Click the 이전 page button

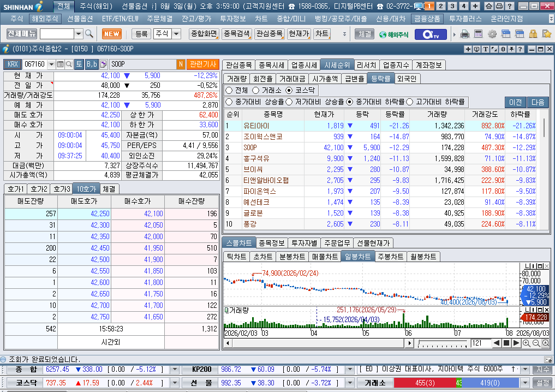515,102
